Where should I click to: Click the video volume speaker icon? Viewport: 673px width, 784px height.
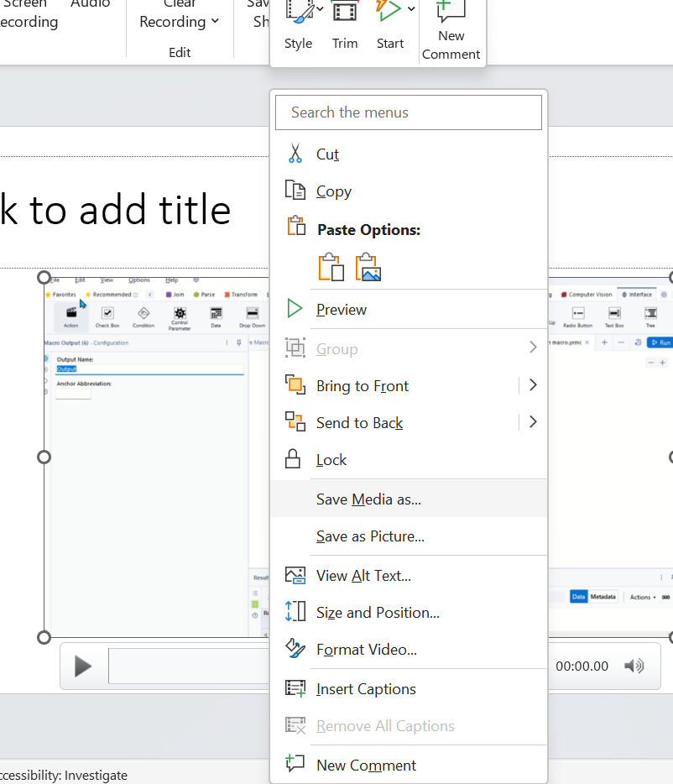634,666
